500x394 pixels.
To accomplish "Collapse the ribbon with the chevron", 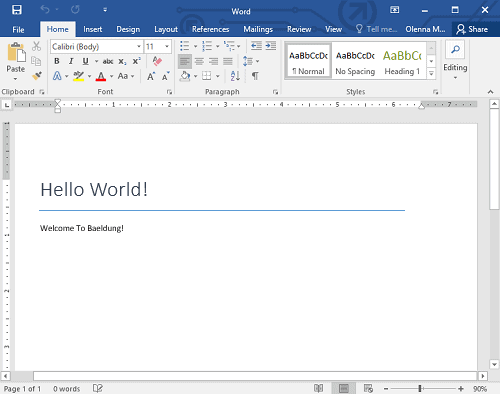I will point(490,92).
